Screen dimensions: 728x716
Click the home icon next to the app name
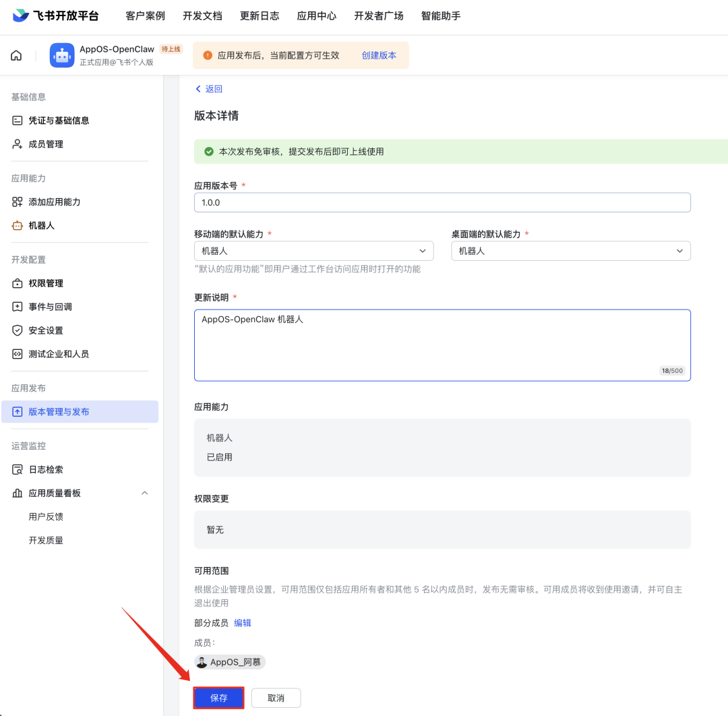click(x=16, y=55)
